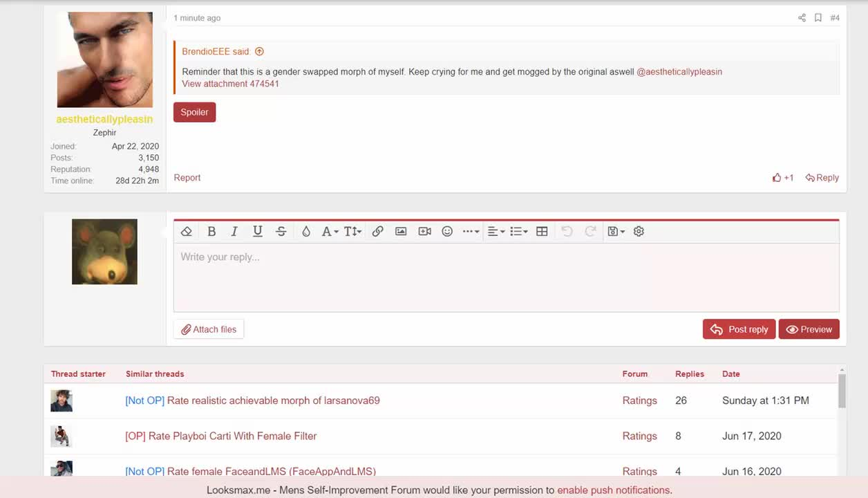This screenshot has width=868, height=498.
Task: Click the insert image icon
Action: [401, 232]
